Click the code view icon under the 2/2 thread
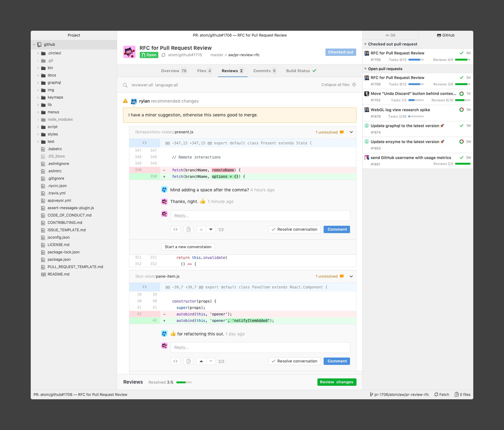Screen dimensions: 504x430 (175, 361)
